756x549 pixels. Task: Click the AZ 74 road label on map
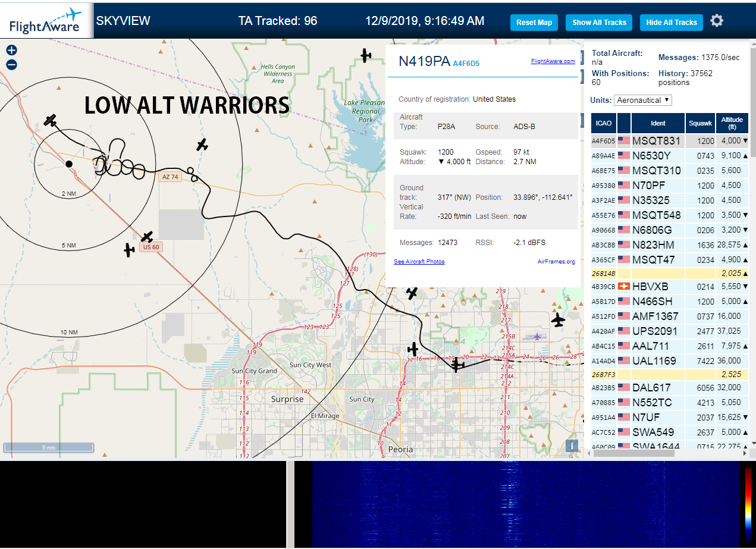[170, 177]
